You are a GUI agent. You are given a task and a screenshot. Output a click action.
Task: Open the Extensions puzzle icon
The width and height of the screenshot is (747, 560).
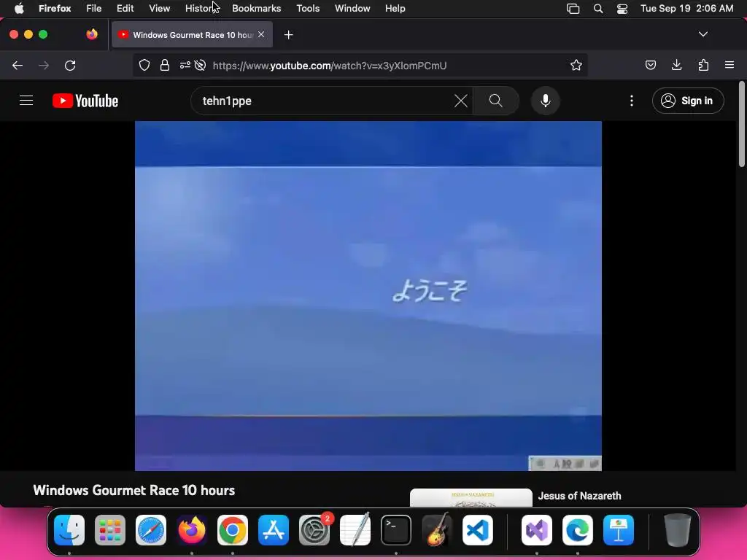click(x=703, y=65)
